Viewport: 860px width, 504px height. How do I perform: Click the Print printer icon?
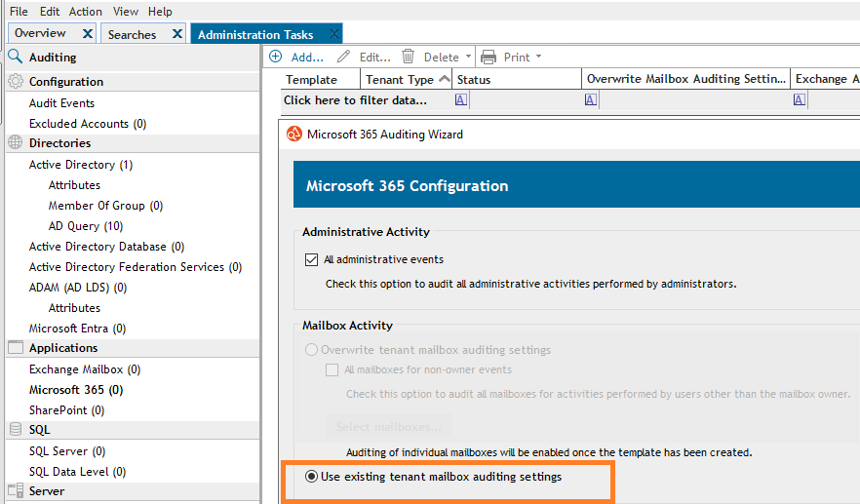pos(489,58)
